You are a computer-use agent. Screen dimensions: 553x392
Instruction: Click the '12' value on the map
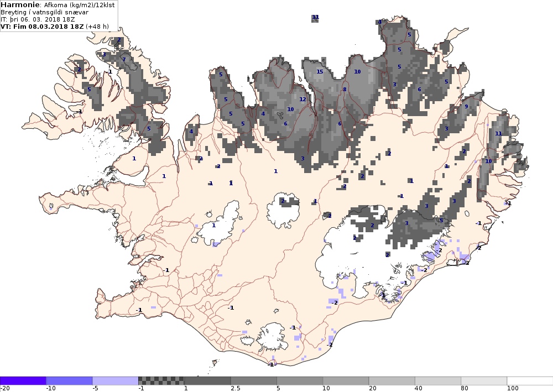click(x=302, y=99)
